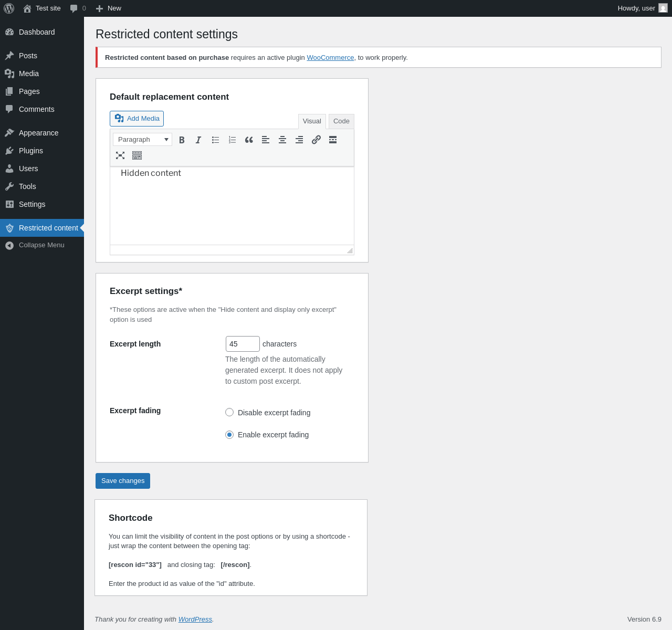Click the '[rescon id="33"]' shortcode text
The width and height of the screenshot is (672, 630).
pos(135,565)
